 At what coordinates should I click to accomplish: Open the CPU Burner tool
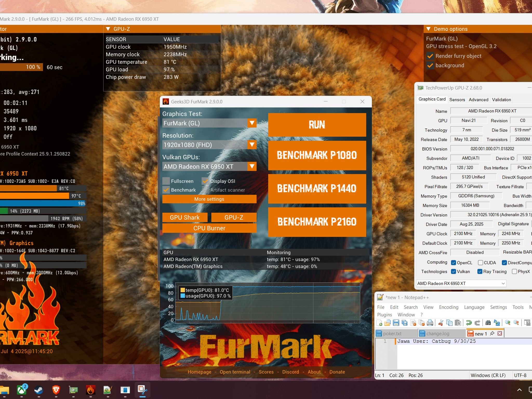[209, 228]
